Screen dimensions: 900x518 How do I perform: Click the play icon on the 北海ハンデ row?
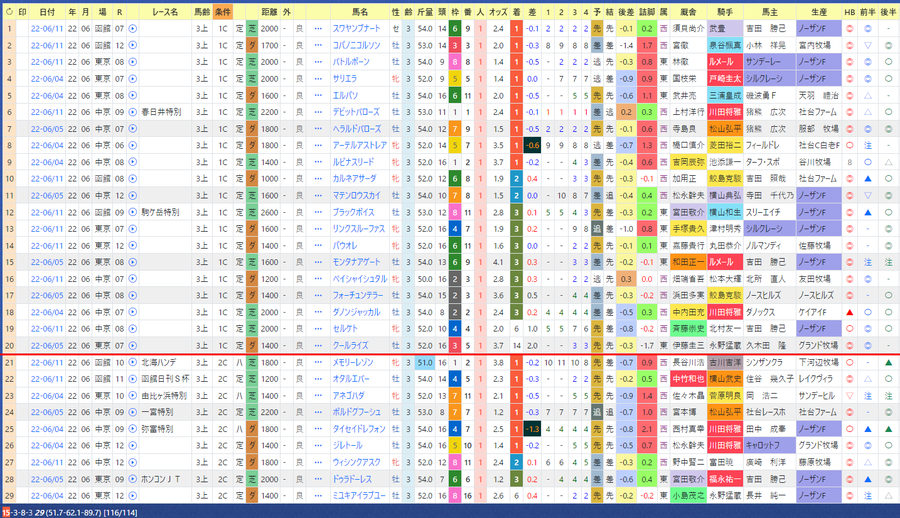[x=133, y=363]
